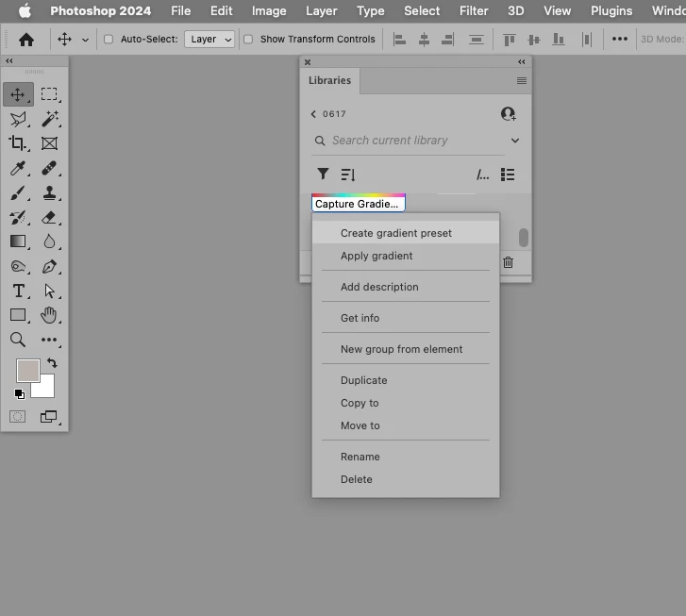Image resolution: width=686 pixels, height=616 pixels.
Task: Select the Pen tool
Action: (x=49, y=266)
